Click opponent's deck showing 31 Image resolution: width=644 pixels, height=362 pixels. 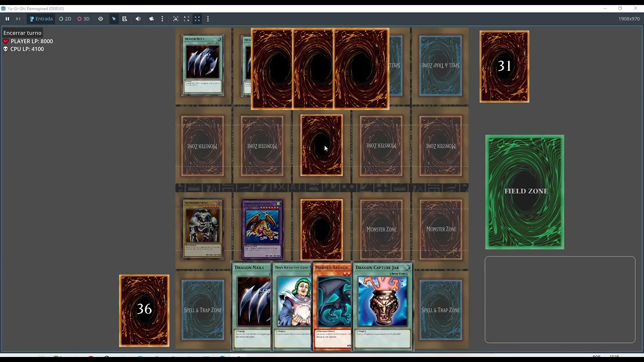[504, 66]
